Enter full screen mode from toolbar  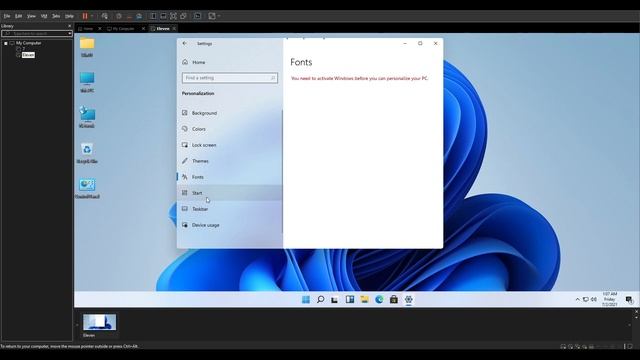point(173,16)
